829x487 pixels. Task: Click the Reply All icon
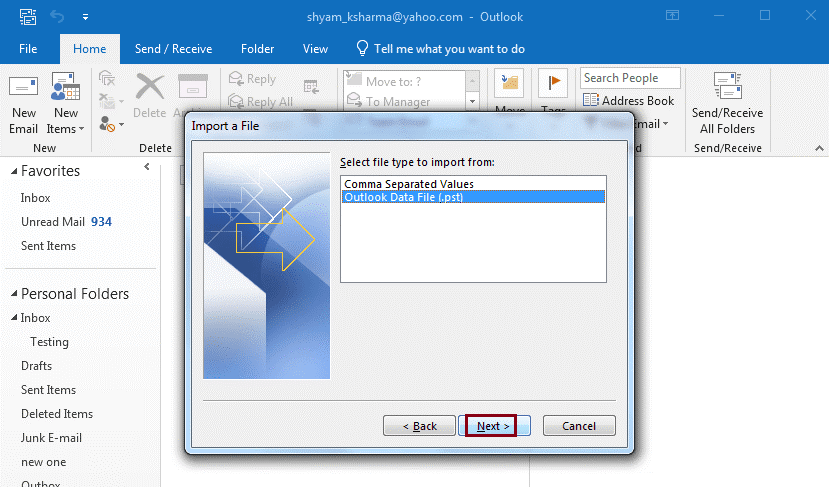(x=236, y=101)
